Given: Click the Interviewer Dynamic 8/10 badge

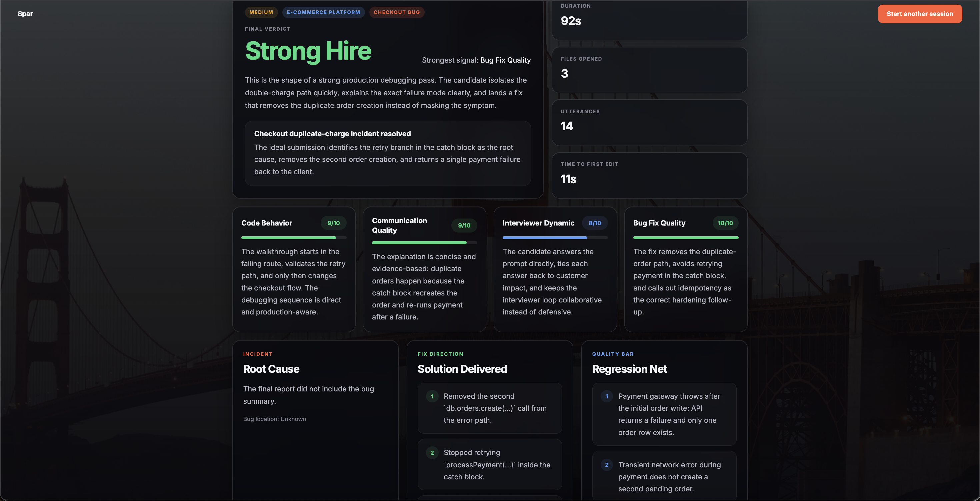Looking at the screenshot, I should click(595, 223).
